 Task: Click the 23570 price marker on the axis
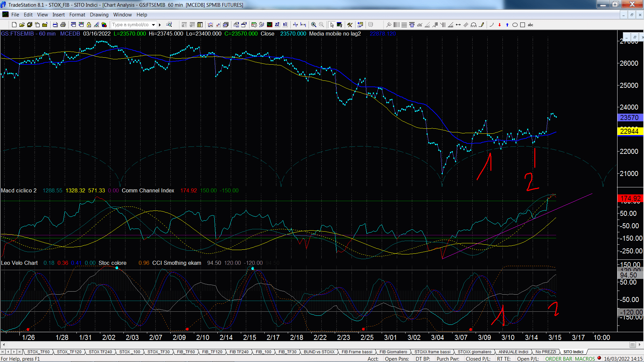pyautogui.click(x=630, y=118)
